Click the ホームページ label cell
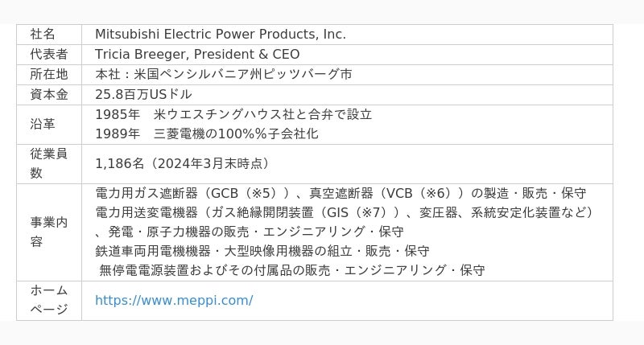 48,300
